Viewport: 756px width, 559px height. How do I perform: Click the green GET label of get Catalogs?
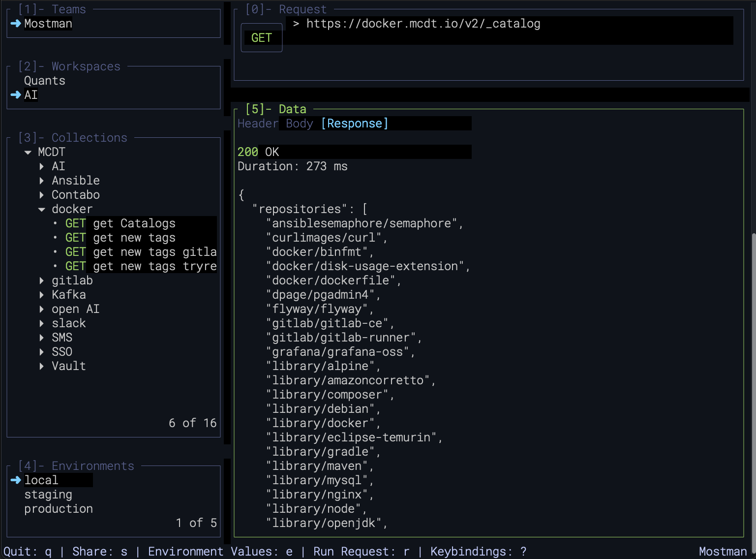[75, 223]
